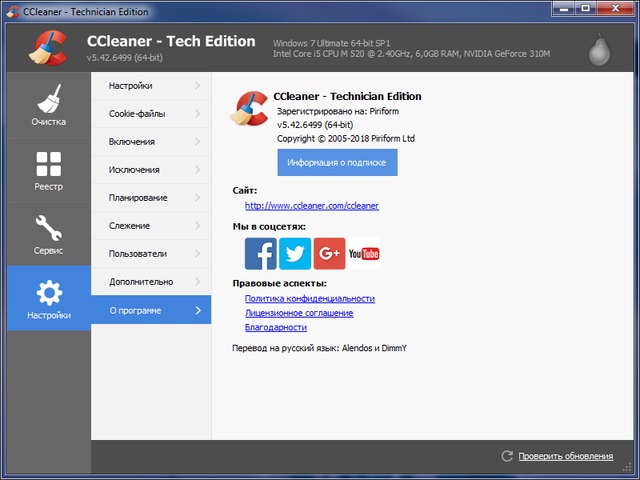Open the Сервис section with wrench icon

pyautogui.click(x=48, y=235)
